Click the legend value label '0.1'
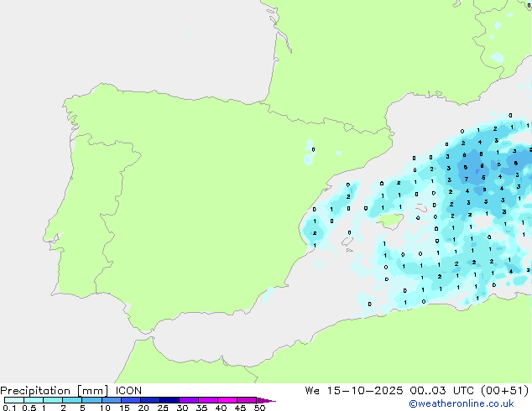Viewport: 532px width, 411px height. [9, 408]
